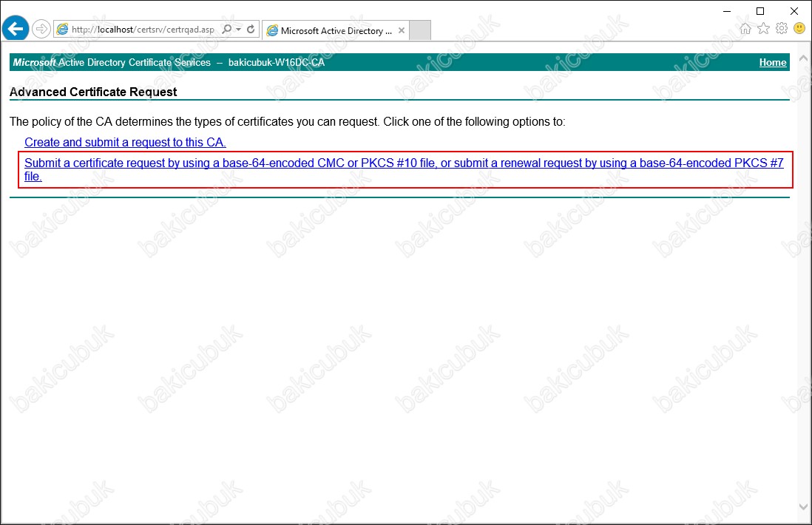Open Favorites star icon
This screenshot has width=812, height=525.
coord(763,29)
